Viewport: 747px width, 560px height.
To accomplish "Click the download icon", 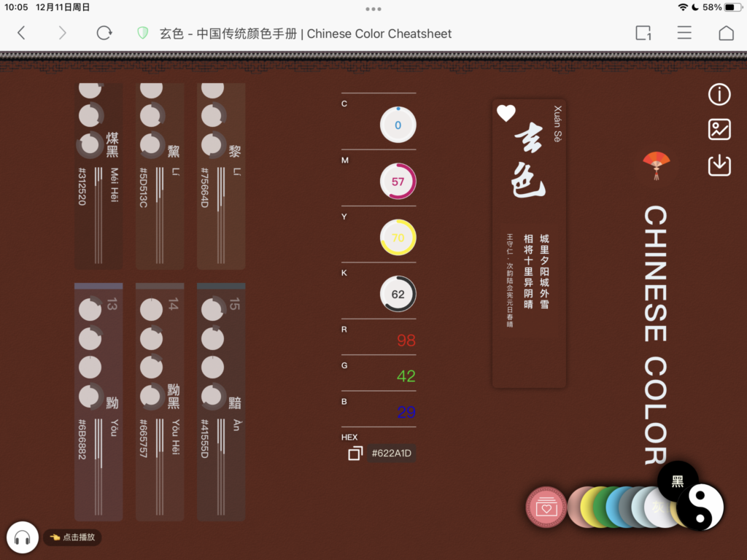I will click(719, 165).
